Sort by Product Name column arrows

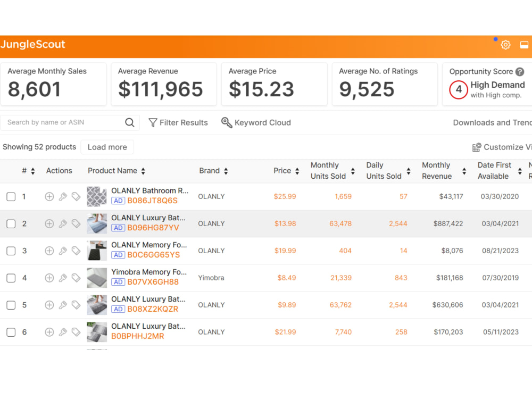pyautogui.click(x=143, y=171)
